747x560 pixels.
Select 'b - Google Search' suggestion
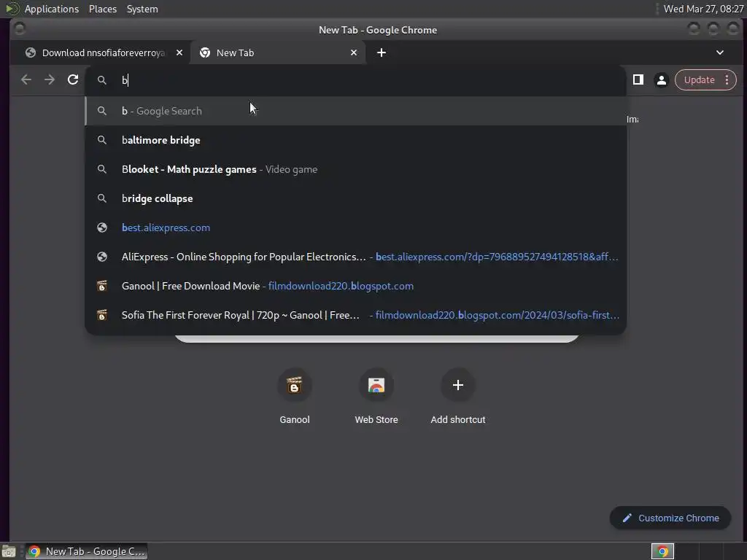point(355,111)
